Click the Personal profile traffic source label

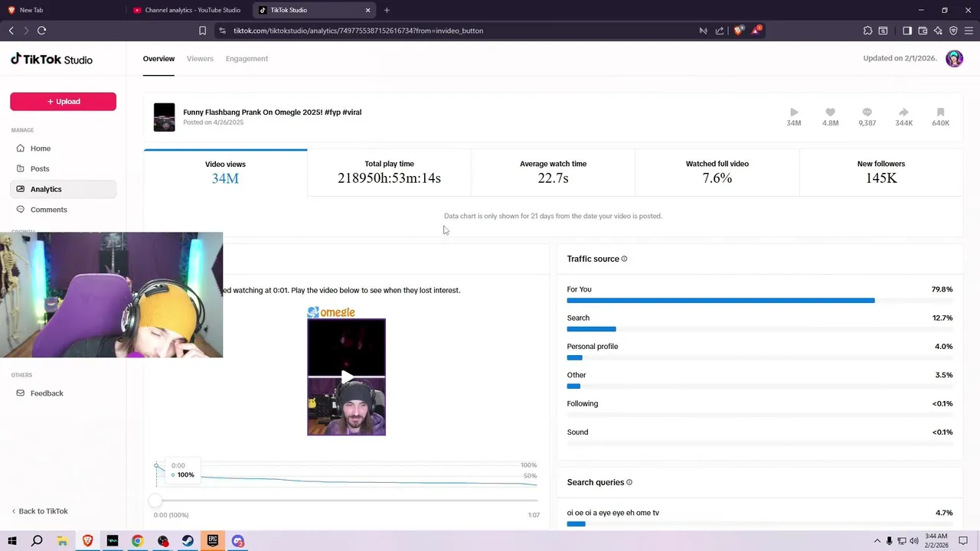coord(593,347)
